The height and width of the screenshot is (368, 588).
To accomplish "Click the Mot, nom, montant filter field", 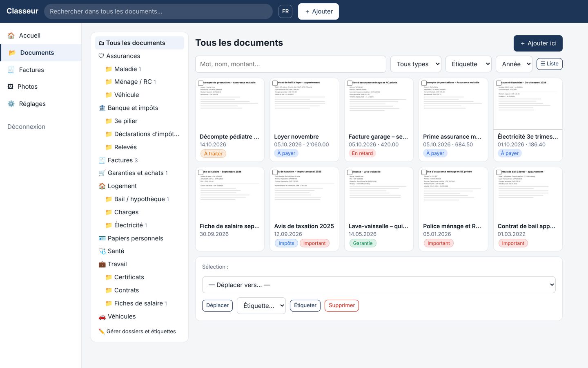I will [291, 64].
